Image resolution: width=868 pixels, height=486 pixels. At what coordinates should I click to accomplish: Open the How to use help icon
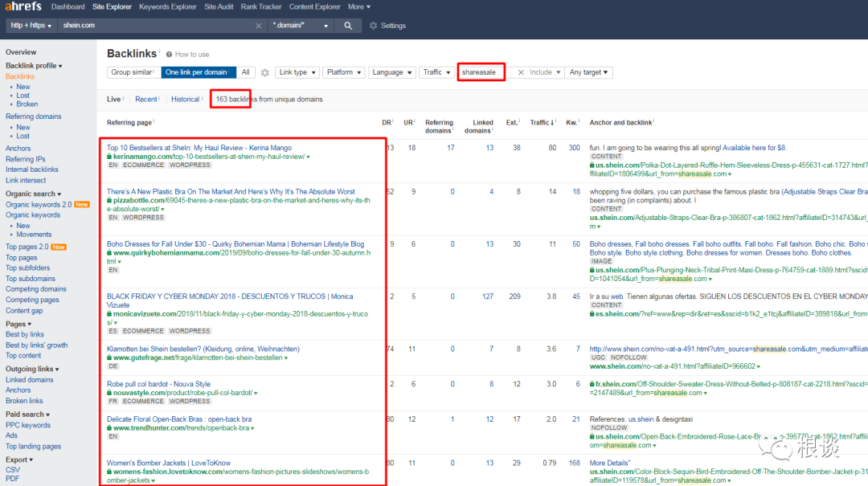click(x=170, y=55)
